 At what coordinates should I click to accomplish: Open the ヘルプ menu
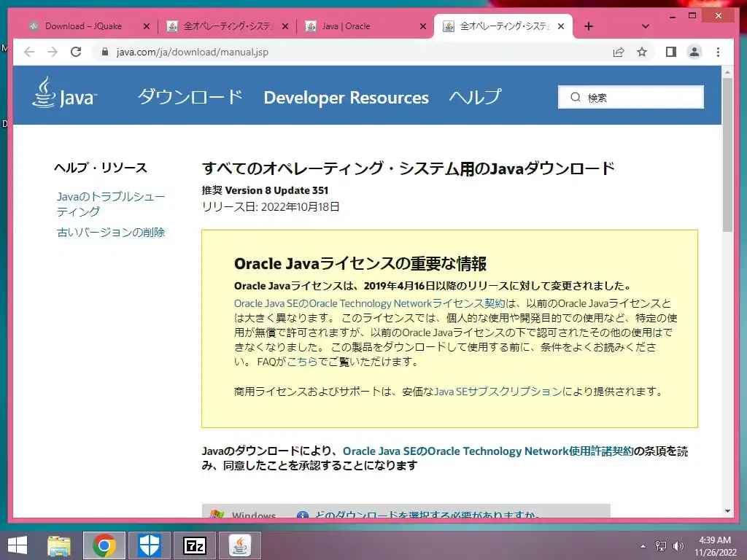click(x=475, y=97)
